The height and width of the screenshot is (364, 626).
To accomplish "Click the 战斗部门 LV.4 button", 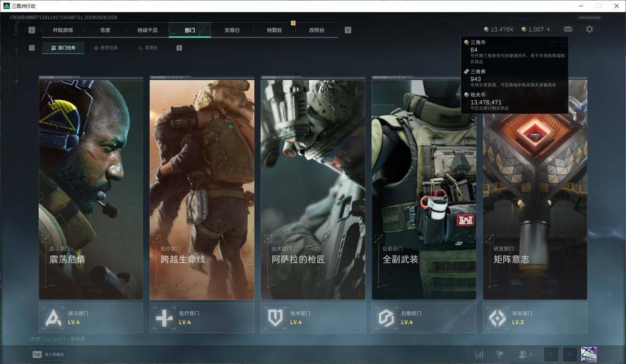I will [91, 318].
